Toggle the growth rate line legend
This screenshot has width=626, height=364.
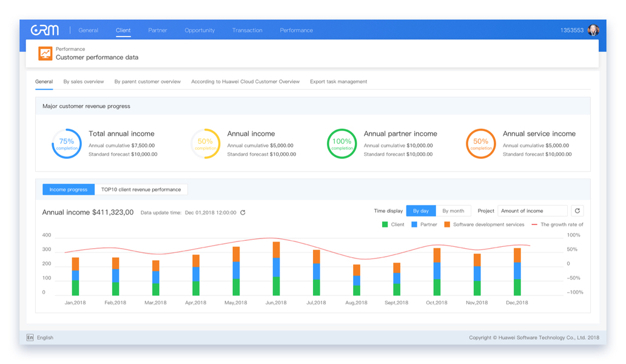point(534,224)
